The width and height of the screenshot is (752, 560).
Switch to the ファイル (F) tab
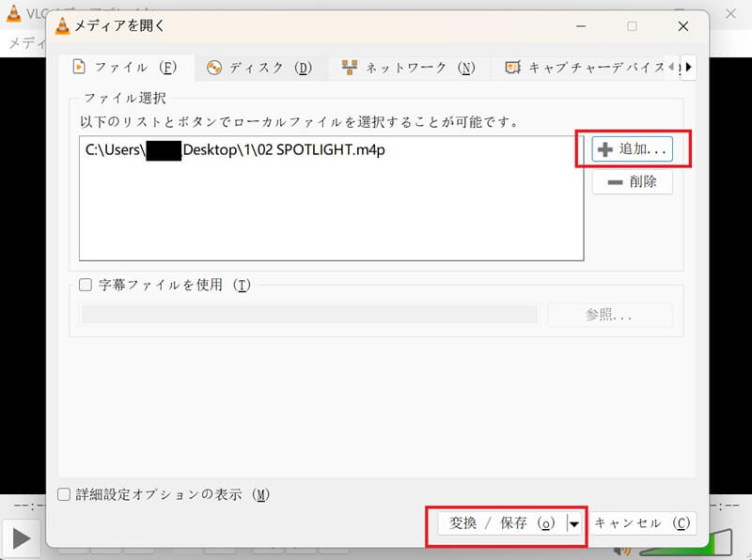(x=126, y=67)
